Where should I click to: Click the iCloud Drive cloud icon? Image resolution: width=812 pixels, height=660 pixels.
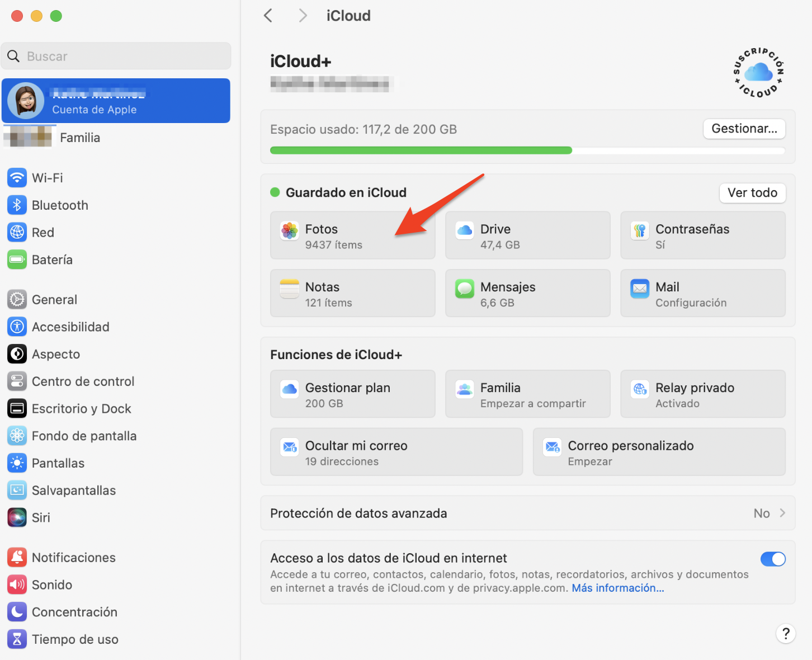(x=464, y=230)
